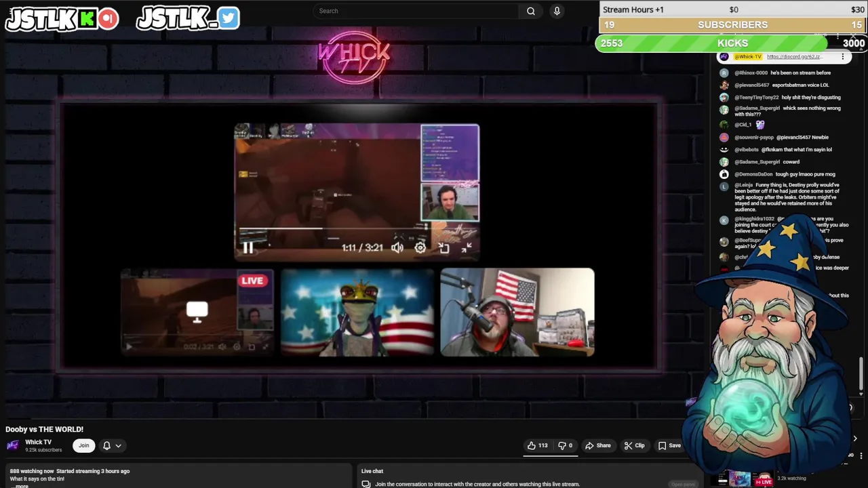Click the search magnifier button

pos(531,11)
